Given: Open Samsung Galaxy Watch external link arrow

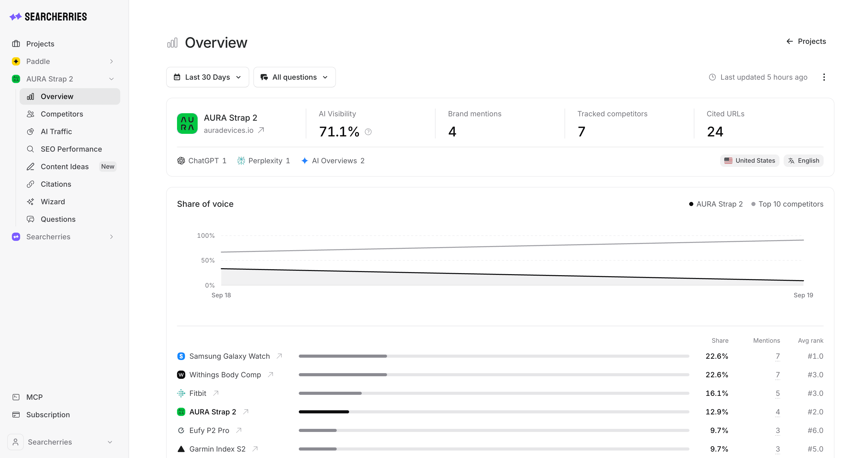Looking at the screenshot, I should pos(279,356).
